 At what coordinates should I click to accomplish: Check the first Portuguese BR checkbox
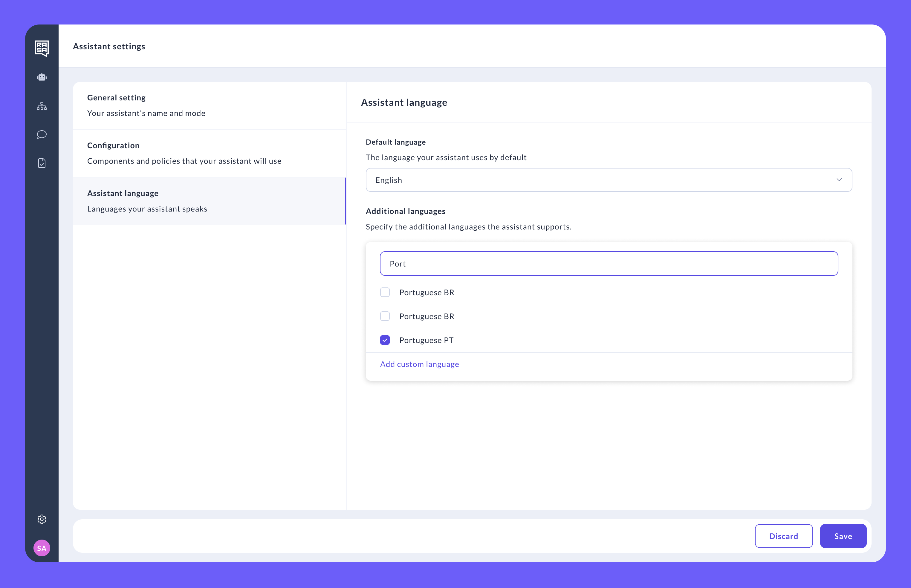coord(385,292)
